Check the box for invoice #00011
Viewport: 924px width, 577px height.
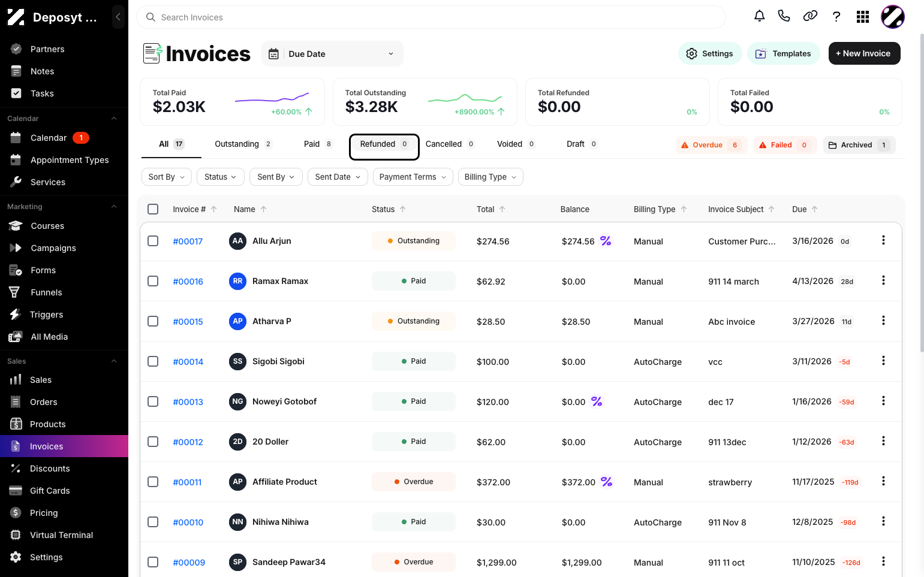click(153, 482)
